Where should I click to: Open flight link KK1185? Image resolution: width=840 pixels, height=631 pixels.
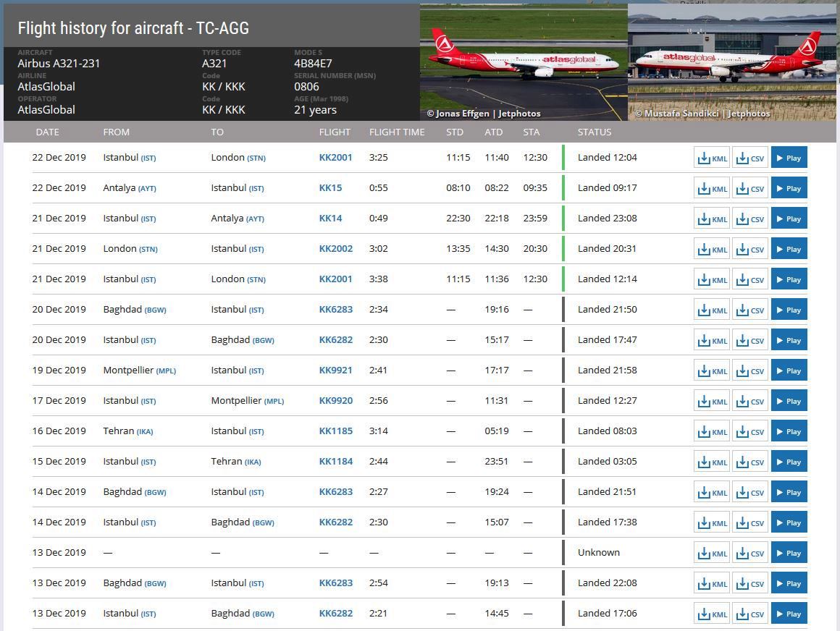pos(335,431)
